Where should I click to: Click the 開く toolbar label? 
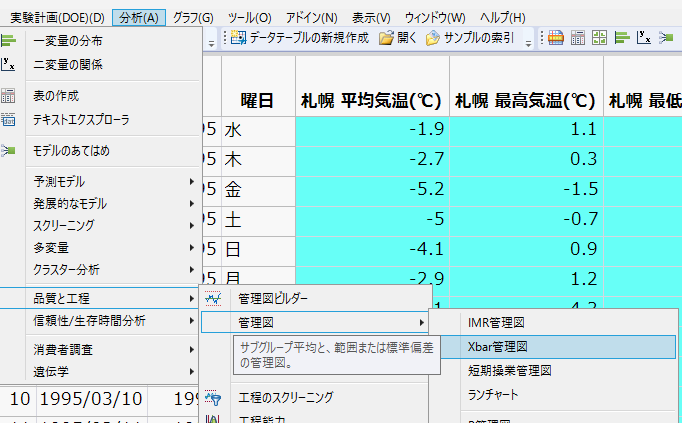click(407, 38)
